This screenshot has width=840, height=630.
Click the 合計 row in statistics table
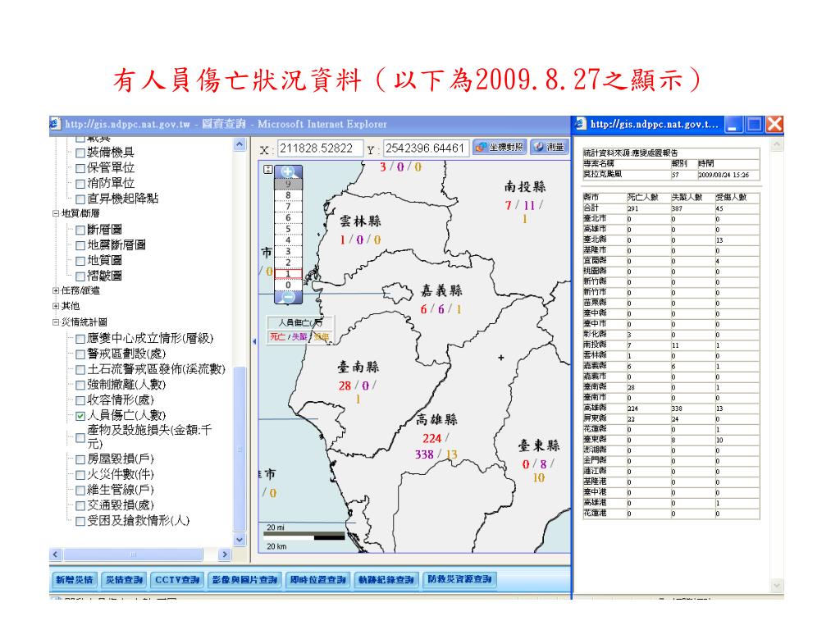point(671,208)
